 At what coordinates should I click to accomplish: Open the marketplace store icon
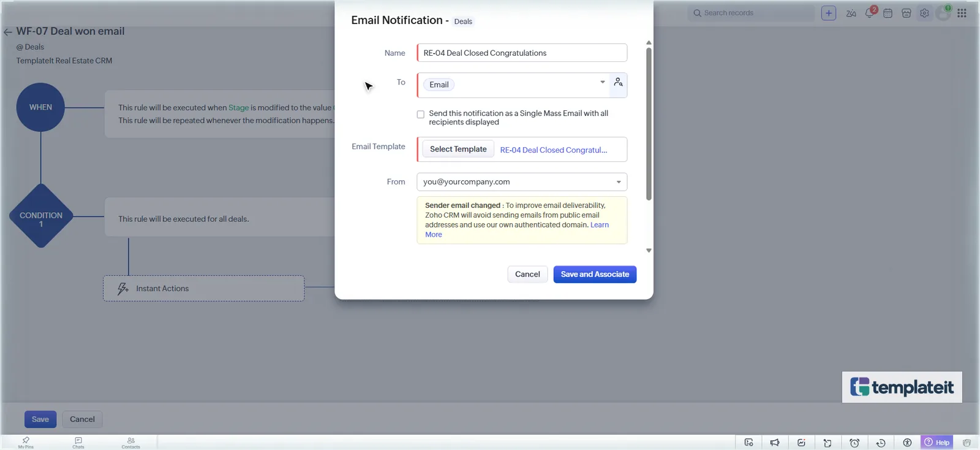(907, 13)
